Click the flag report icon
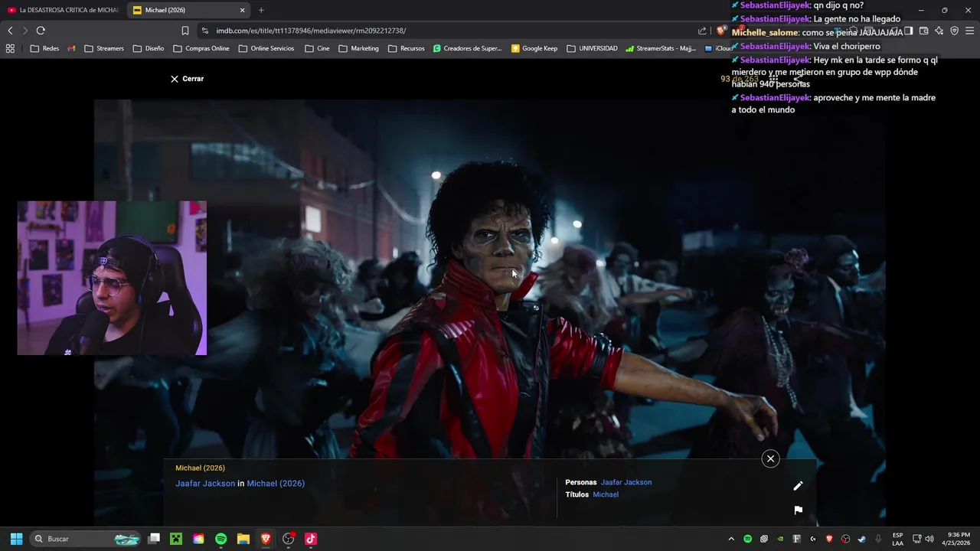980x551 pixels. [x=798, y=510]
